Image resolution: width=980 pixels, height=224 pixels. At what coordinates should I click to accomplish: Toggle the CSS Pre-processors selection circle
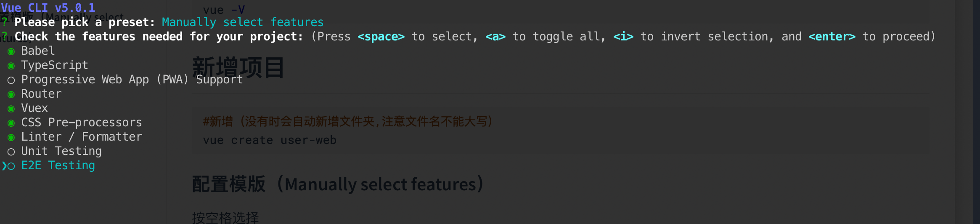11,123
